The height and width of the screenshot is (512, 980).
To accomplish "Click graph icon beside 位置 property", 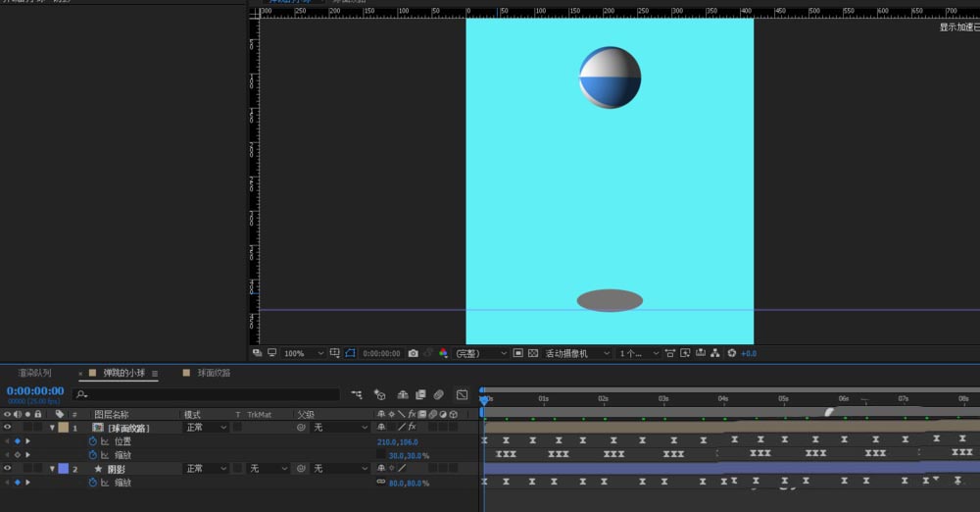I will tap(105, 441).
